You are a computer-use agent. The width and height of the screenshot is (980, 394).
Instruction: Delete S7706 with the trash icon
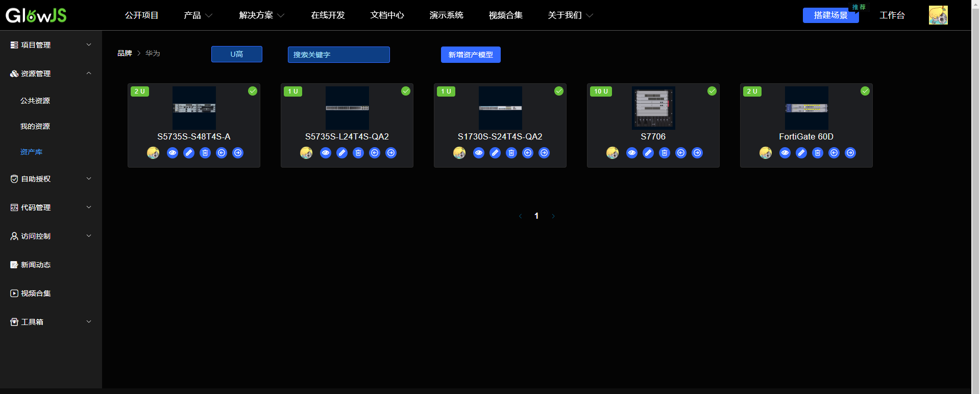[x=665, y=153]
